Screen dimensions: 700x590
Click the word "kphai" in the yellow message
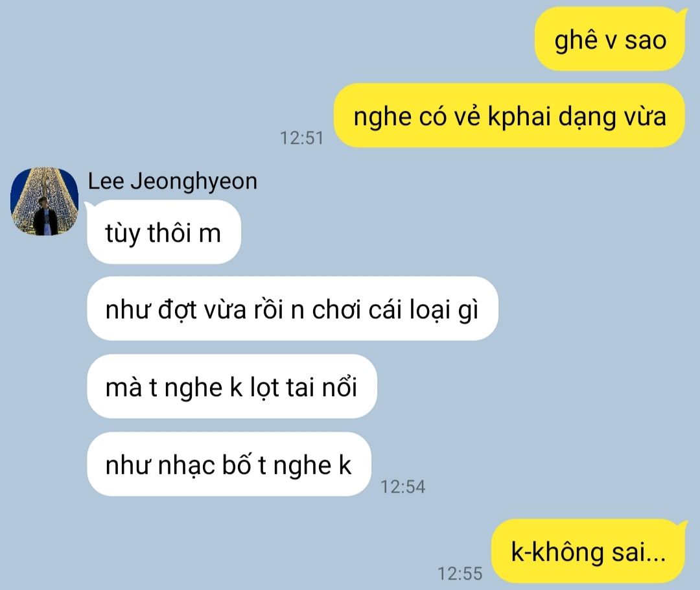519,117
